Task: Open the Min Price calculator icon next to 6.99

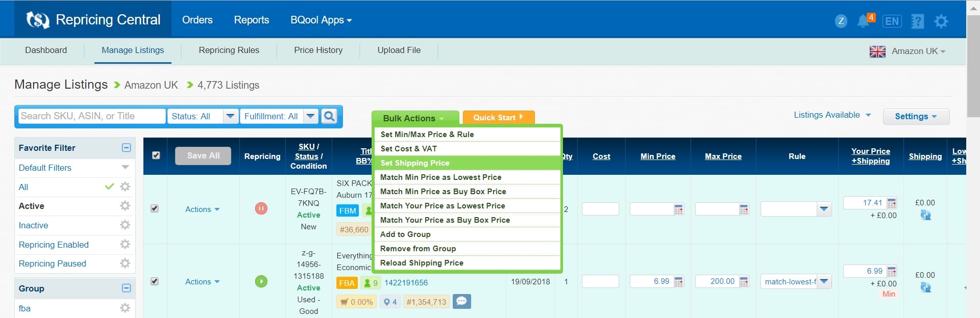Action: click(678, 282)
